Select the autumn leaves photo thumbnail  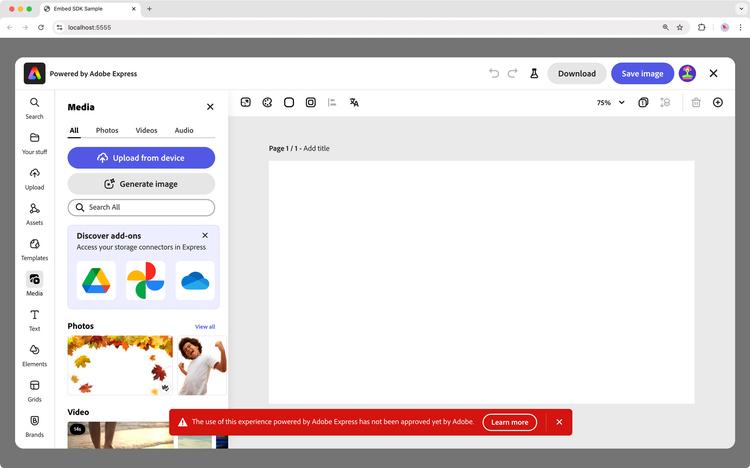pyautogui.click(x=120, y=365)
